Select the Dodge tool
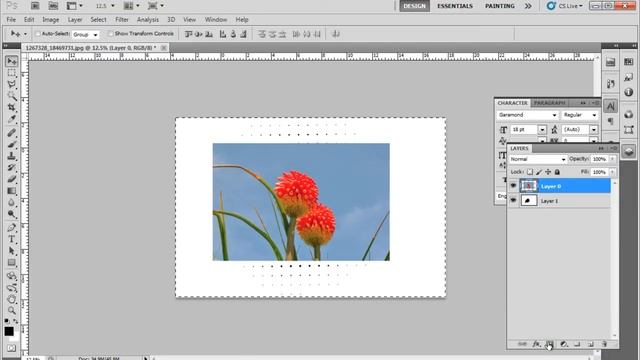Viewport: 640px width, 360px height. tap(11, 213)
